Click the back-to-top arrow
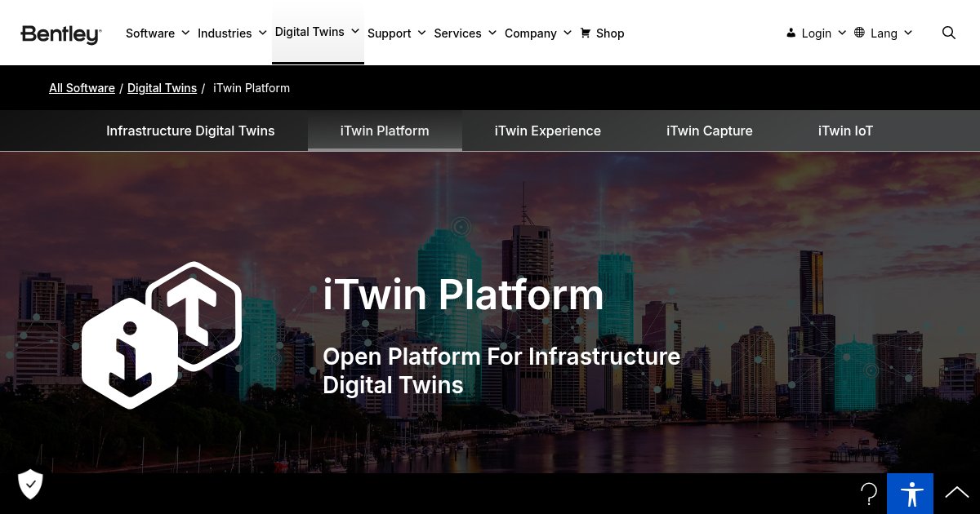 click(956, 493)
